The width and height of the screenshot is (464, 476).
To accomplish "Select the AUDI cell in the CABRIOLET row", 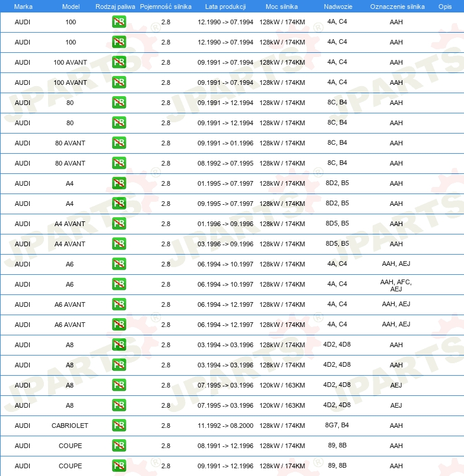I will (x=23, y=426).
